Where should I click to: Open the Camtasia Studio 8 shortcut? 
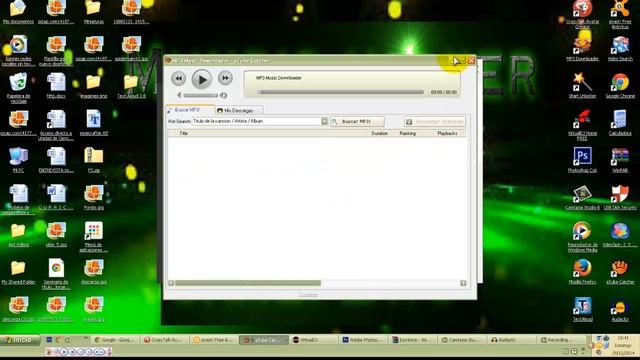pyautogui.click(x=582, y=197)
